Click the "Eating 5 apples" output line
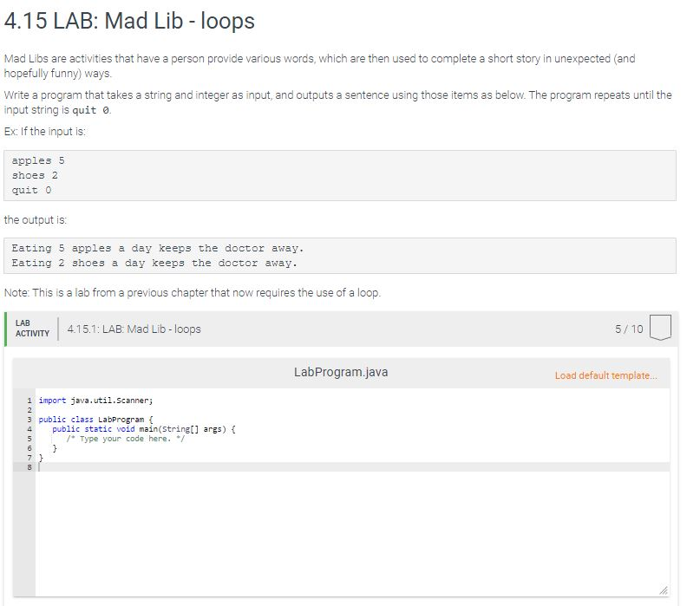 click(158, 248)
